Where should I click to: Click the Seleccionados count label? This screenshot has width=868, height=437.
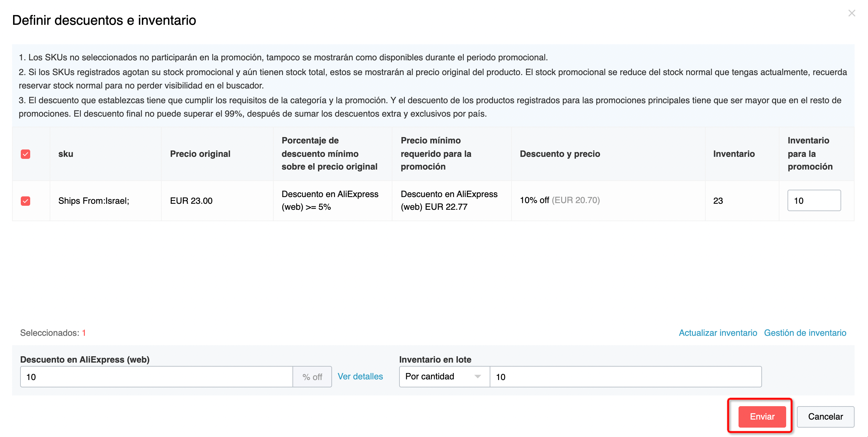[53, 333]
